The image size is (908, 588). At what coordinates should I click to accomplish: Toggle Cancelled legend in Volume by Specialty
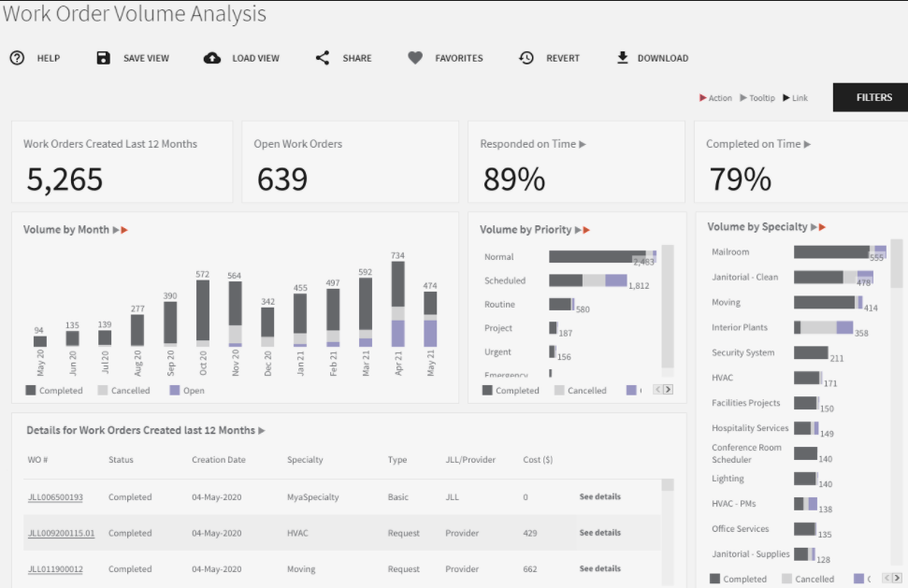[787, 579]
